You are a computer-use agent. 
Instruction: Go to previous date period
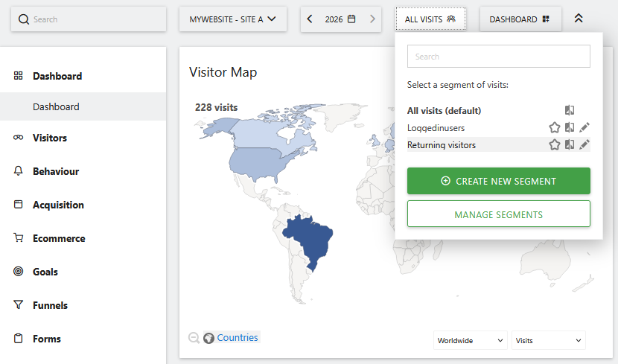click(x=310, y=19)
